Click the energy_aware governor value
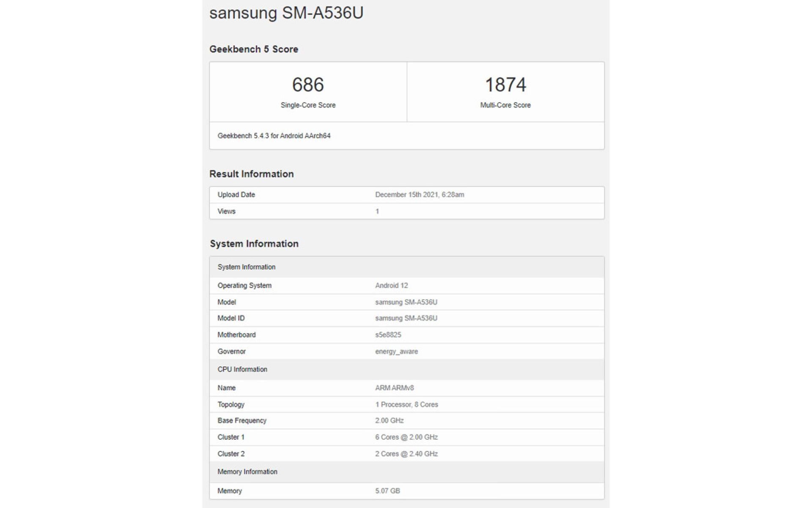 click(x=396, y=351)
